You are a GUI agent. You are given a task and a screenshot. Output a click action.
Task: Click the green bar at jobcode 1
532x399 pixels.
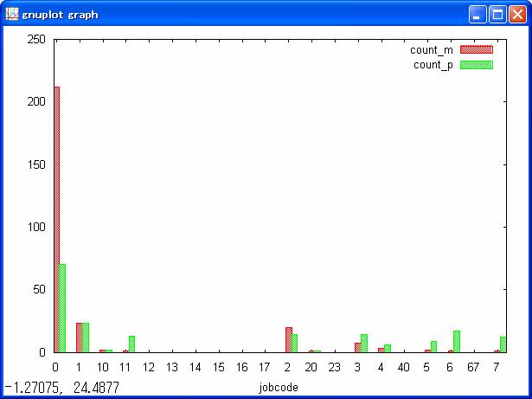click(x=85, y=338)
